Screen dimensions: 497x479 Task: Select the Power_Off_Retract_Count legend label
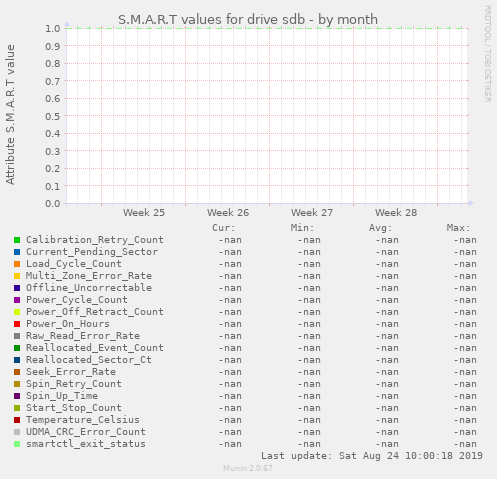(x=95, y=312)
